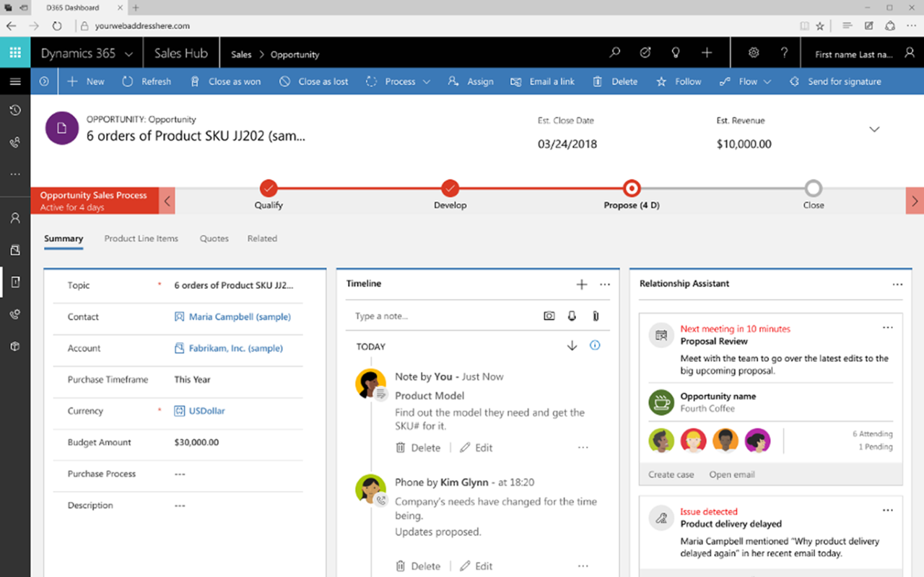Click the attachment paperclip in Timeline
The image size is (924, 577).
(x=596, y=316)
